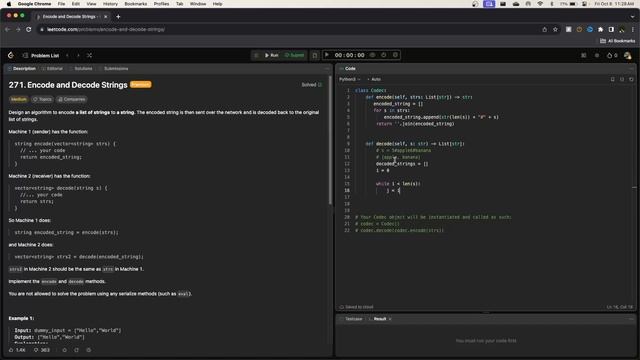Go back in Chrome

pyautogui.click(x=7, y=29)
